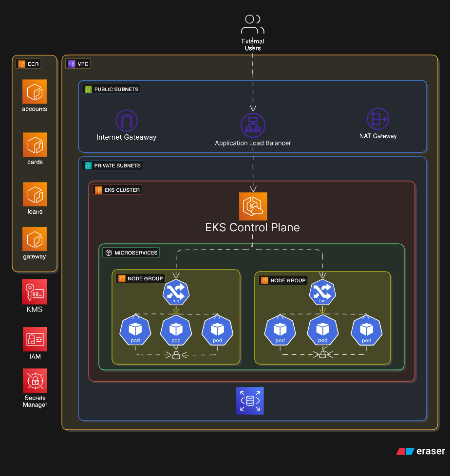The height and width of the screenshot is (476, 450).
Task: Select the Internet Gateway icon
Action: coord(127,121)
